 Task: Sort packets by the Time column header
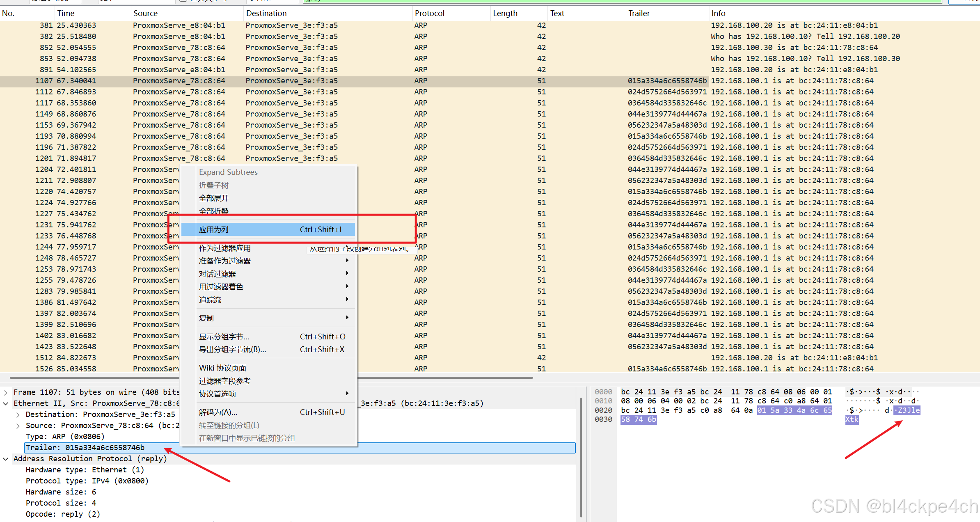click(66, 13)
